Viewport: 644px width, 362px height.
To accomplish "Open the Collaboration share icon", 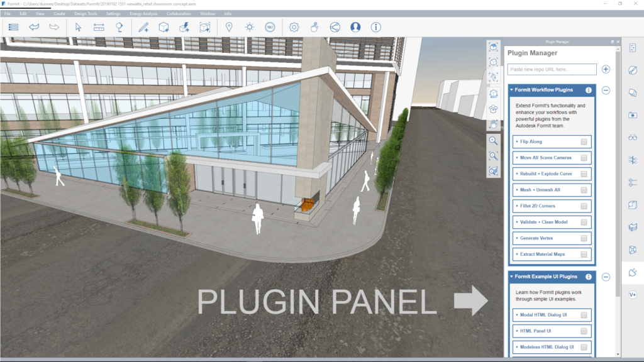I will coord(335,27).
